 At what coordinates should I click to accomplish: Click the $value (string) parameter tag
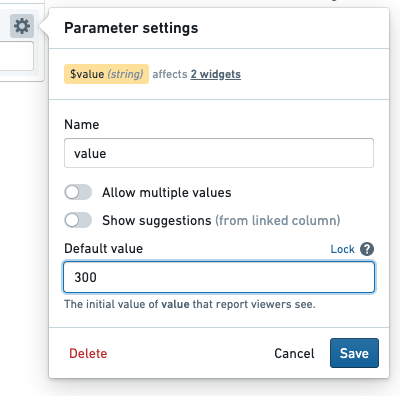[x=106, y=74]
